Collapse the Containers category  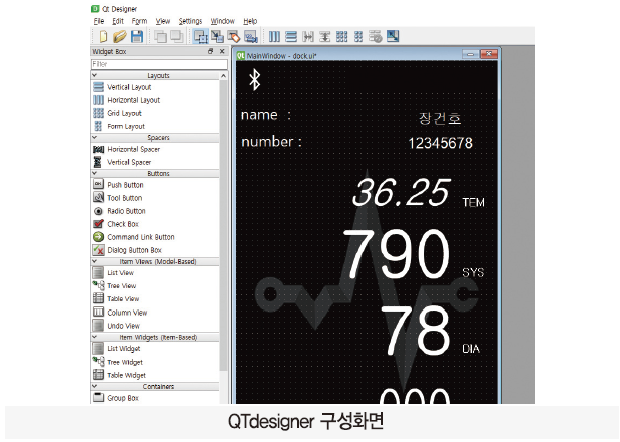pos(95,386)
